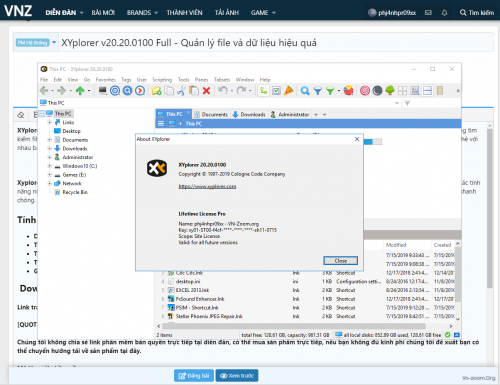Click the New Folder icon in toolbar
This screenshot has width=500, height=385.
coord(156,90)
